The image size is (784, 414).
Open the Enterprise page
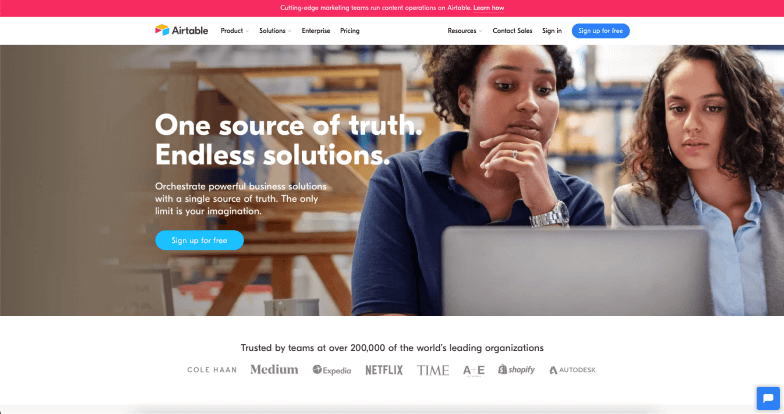(x=316, y=30)
